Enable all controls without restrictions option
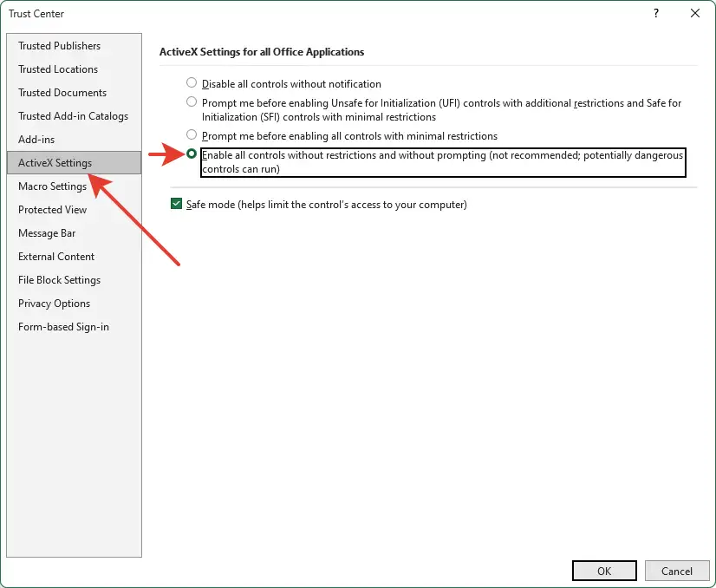This screenshot has height=588, width=716. coord(191,153)
